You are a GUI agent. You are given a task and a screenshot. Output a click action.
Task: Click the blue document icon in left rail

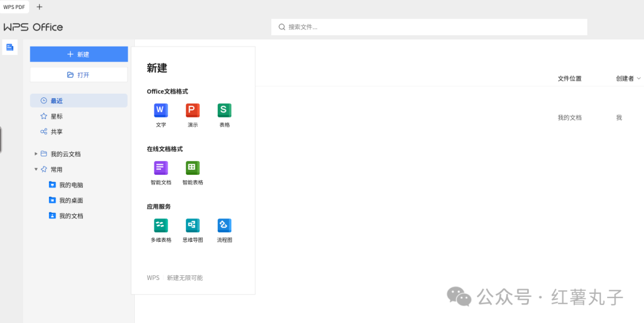click(x=10, y=47)
